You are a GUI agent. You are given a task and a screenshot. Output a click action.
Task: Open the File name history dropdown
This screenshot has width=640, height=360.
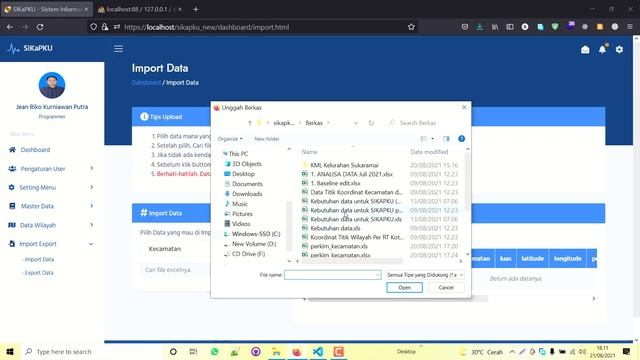click(x=378, y=275)
